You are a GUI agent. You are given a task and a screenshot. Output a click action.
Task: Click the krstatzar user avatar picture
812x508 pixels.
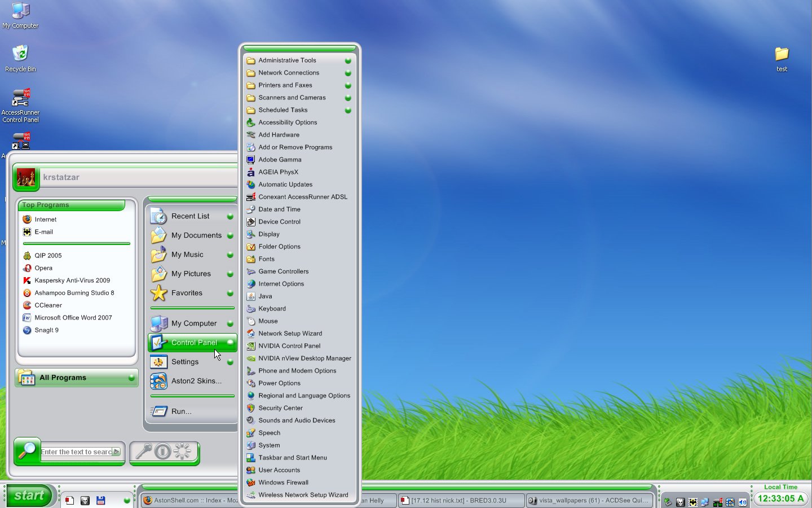click(x=26, y=177)
